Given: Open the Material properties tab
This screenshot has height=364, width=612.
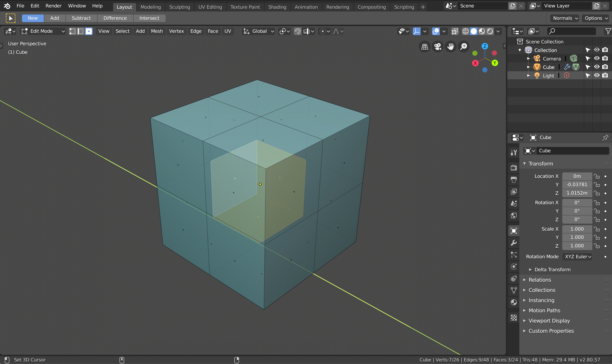Looking at the screenshot, I should (514, 302).
